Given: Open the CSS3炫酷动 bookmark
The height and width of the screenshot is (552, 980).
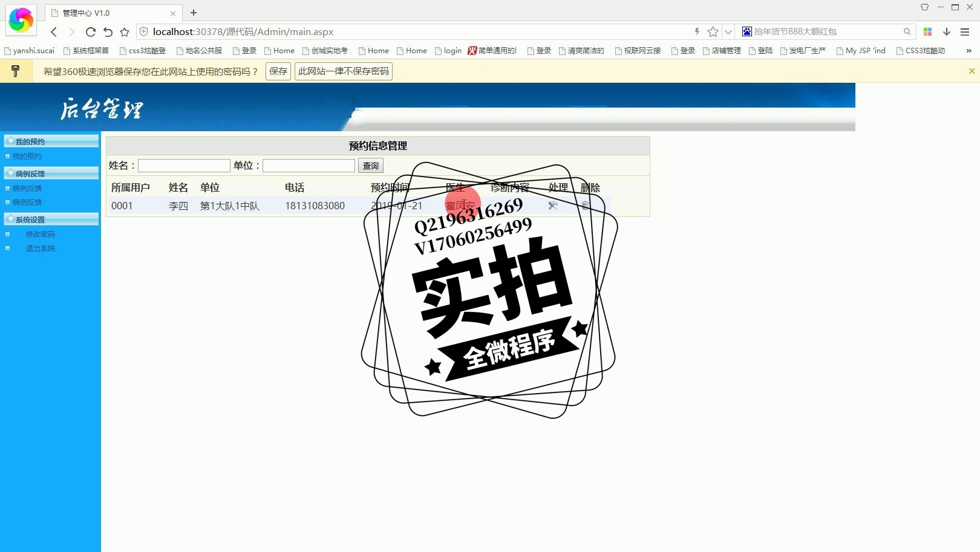Looking at the screenshot, I should click(921, 51).
